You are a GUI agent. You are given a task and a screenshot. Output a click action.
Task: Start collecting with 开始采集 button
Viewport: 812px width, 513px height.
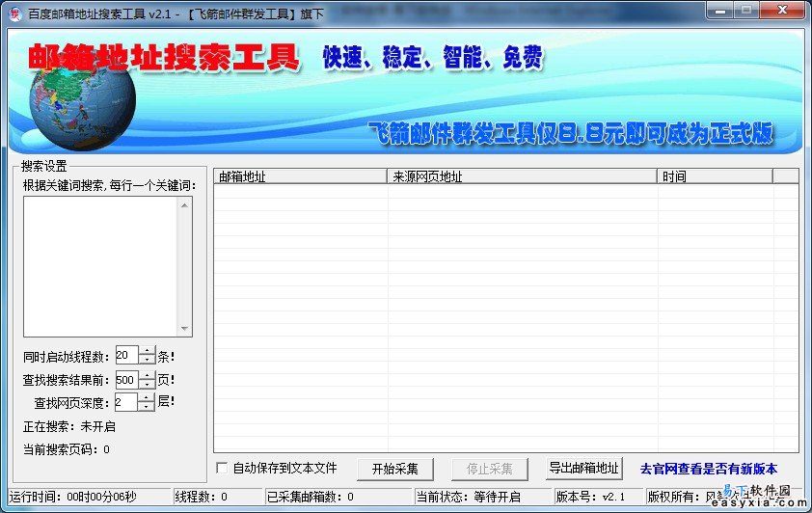[x=394, y=469]
